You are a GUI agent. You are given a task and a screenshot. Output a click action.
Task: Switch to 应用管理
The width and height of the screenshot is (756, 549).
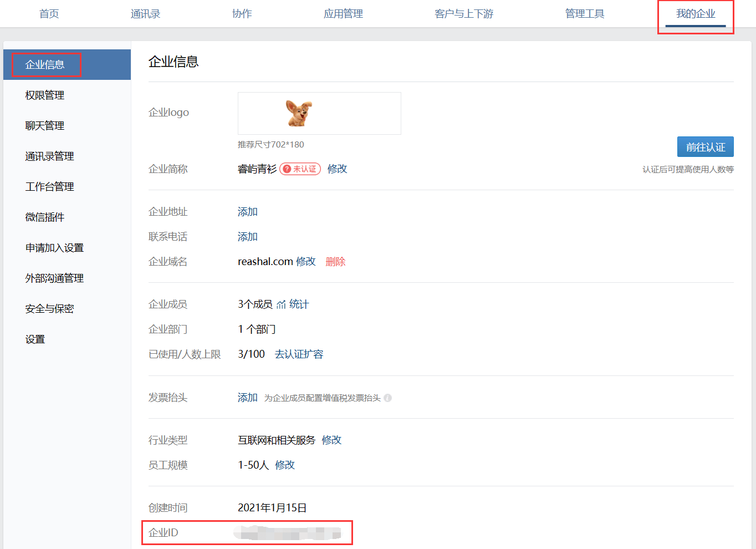tap(343, 13)
